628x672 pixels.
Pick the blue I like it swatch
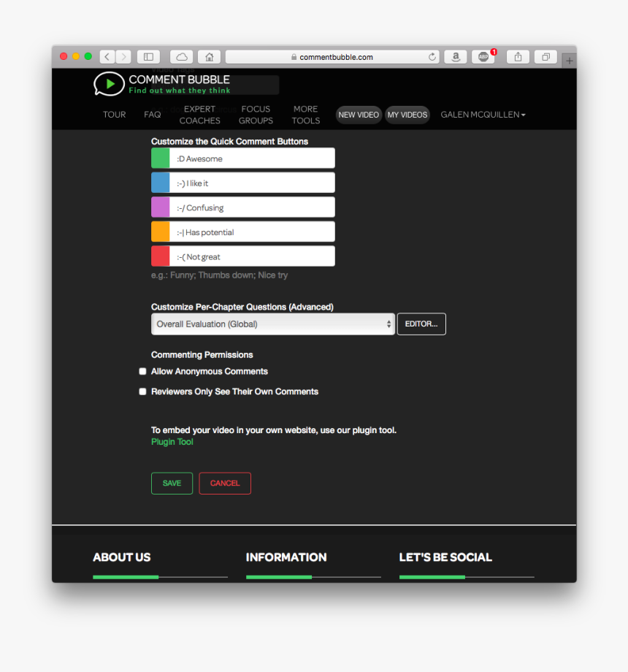(x=160, y=183)
